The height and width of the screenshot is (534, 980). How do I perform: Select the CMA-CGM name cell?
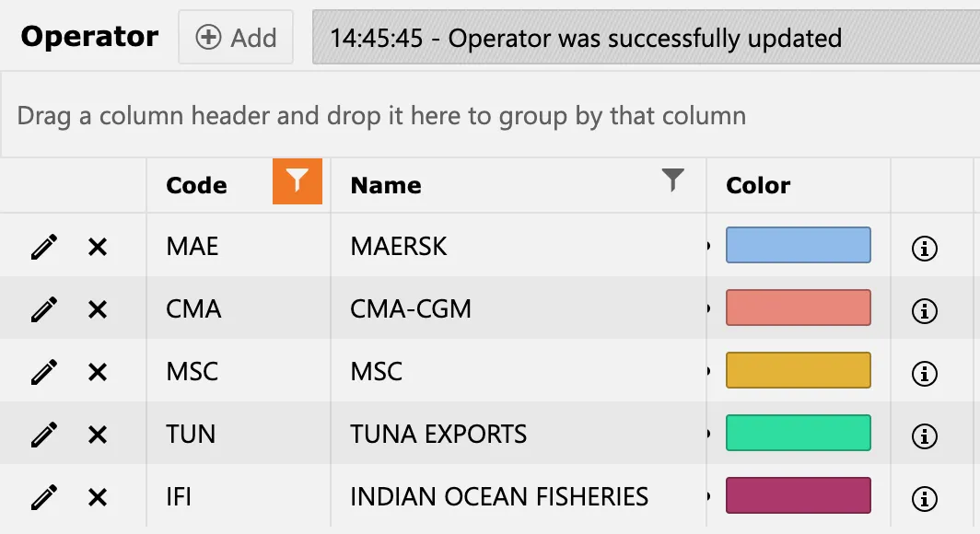tap(519, 308)
